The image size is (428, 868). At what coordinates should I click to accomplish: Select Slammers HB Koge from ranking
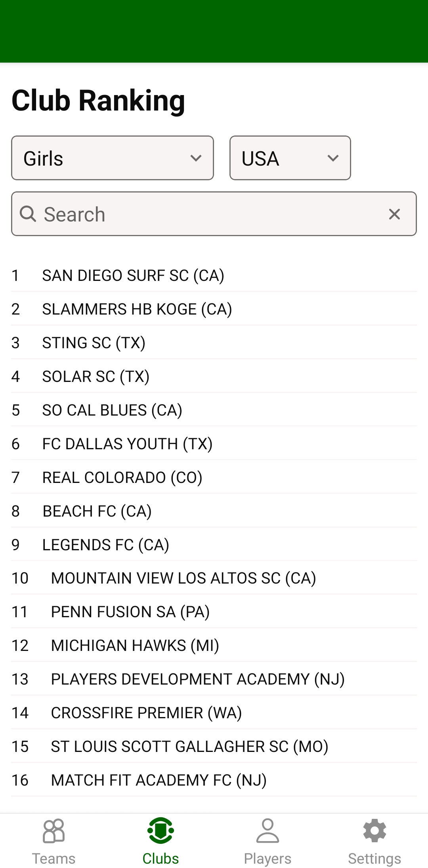click(137, 309)
